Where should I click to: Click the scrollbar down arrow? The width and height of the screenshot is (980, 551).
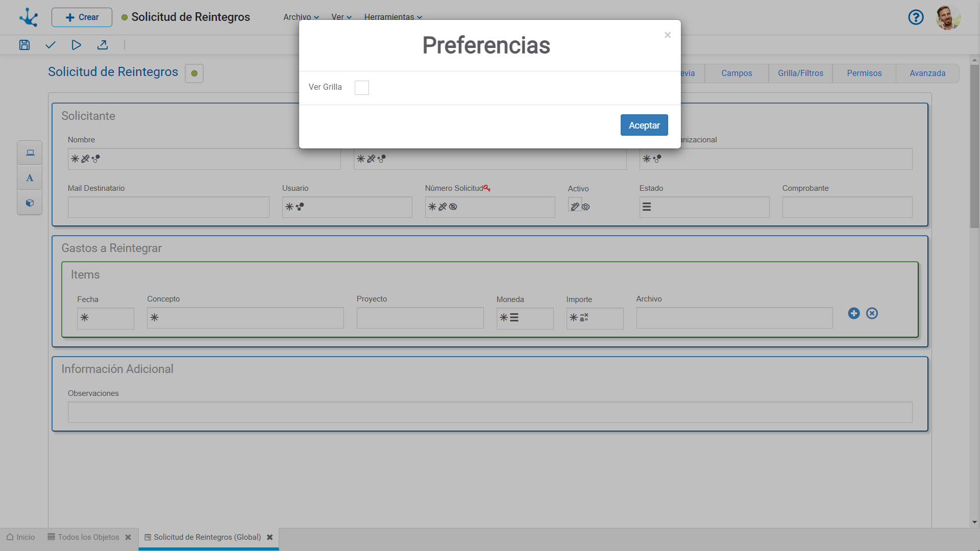click(x=974, y=522)
